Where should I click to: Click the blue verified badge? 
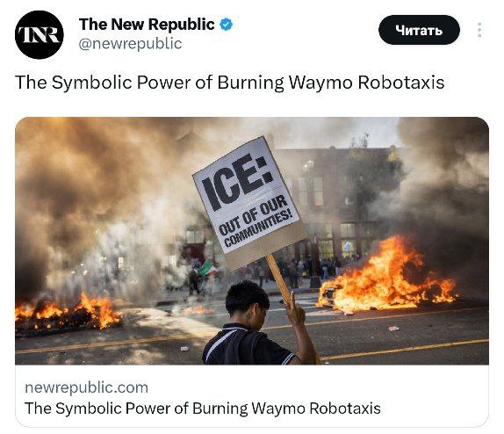[227, 25]
